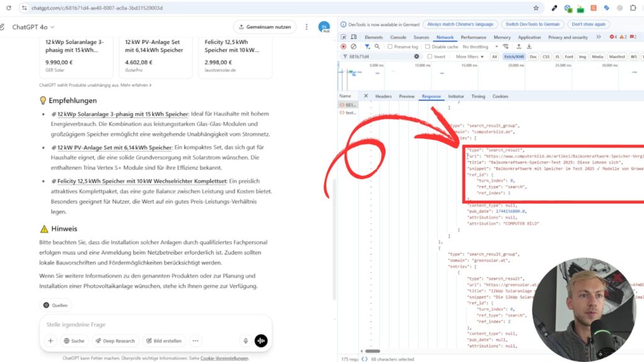Show the DevTools error count badge

[613, 37]
